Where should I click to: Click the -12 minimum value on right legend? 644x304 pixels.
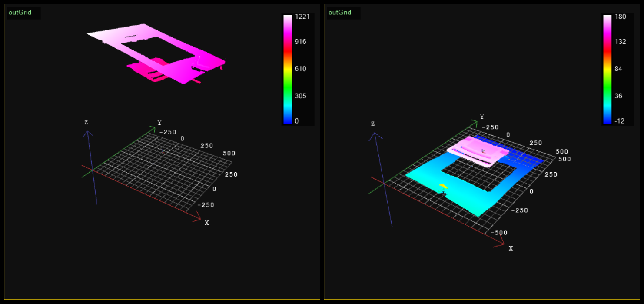click(x=620, y=121)
